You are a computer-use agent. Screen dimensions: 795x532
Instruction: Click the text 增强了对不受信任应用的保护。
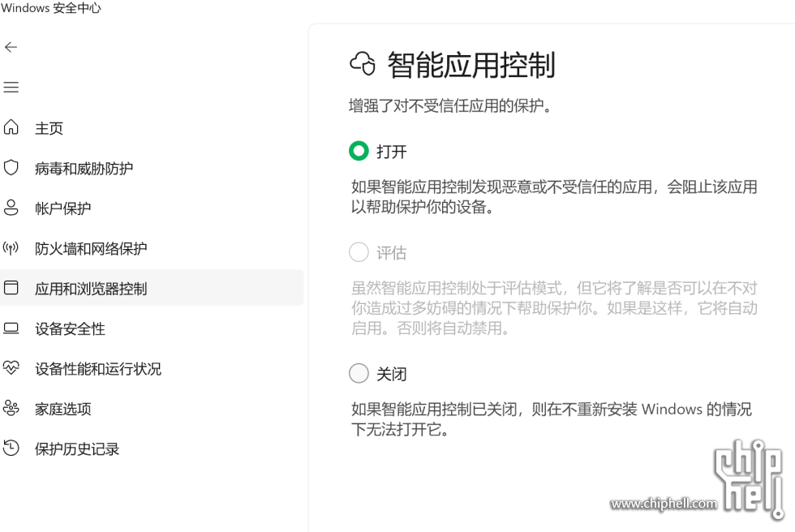pyautogui.click(x=450, y=106)
